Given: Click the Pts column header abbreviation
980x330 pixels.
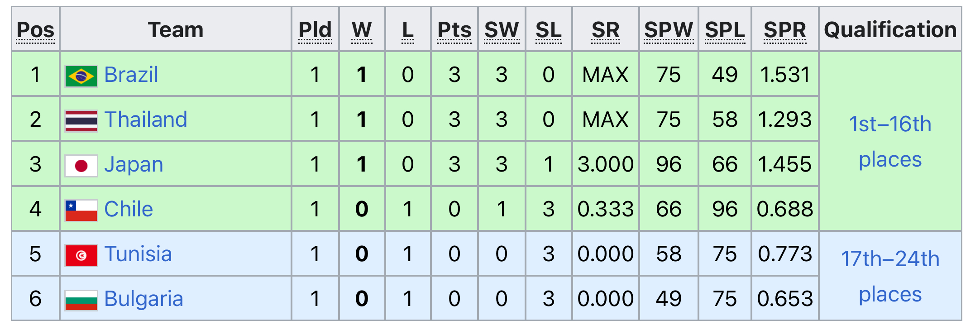Looking at the screenshot, I should coord(454,30).
